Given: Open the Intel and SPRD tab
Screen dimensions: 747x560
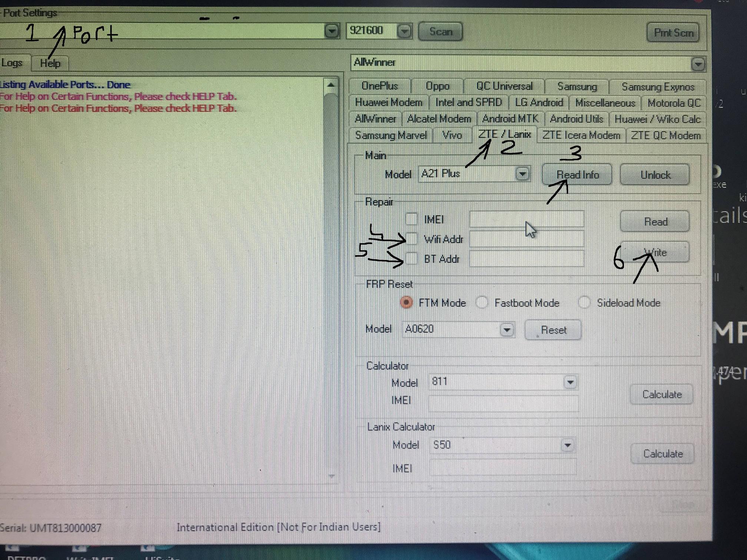Looking at the screenshot, I should point(468,102).
